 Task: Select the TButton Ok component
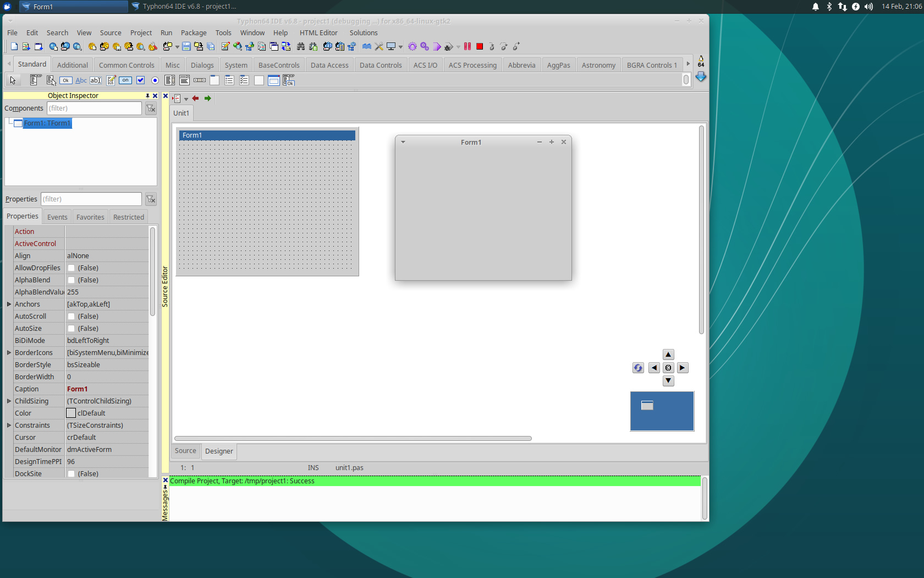point(66,80)
